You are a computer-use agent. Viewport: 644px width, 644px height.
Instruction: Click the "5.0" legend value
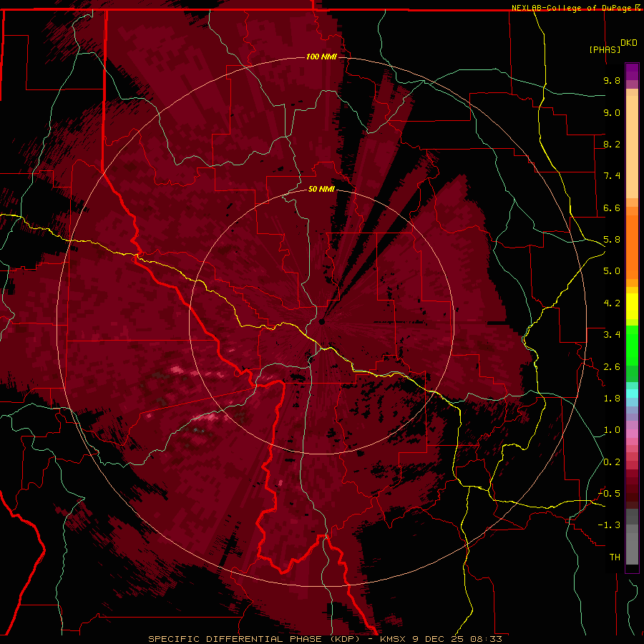click(x=612, y=271)
